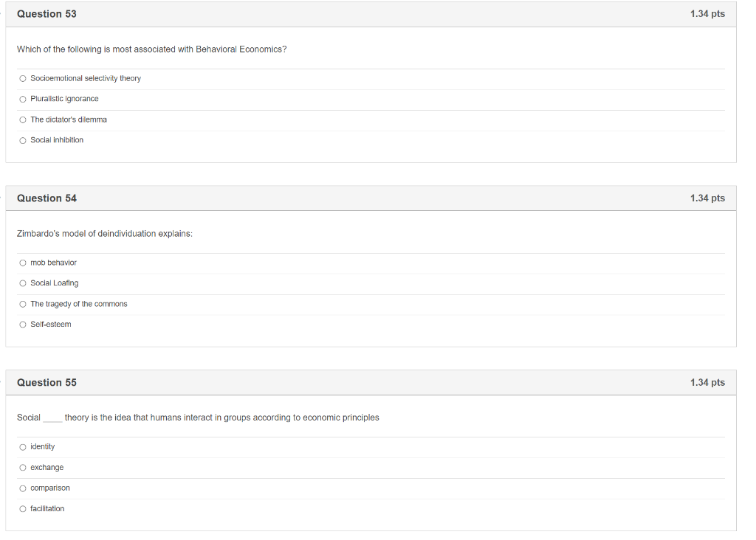This screenshot has width=756, height=540.
Task: Mark the facilitation radio option
Action: [x=23, y=509]
